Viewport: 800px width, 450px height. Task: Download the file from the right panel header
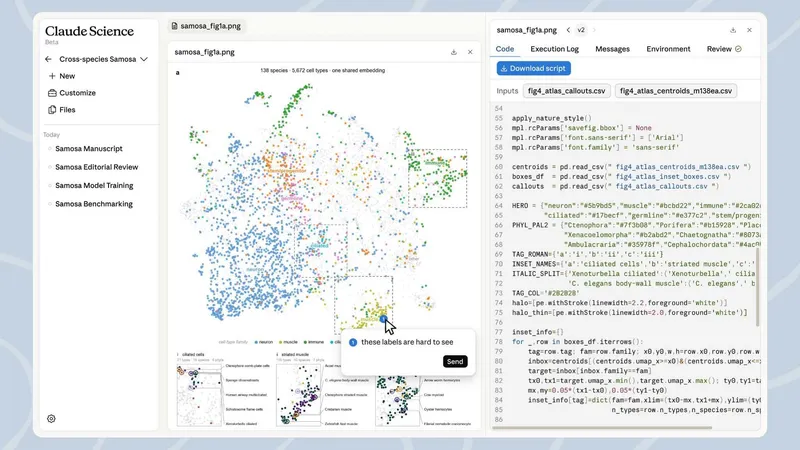[733, 30]
